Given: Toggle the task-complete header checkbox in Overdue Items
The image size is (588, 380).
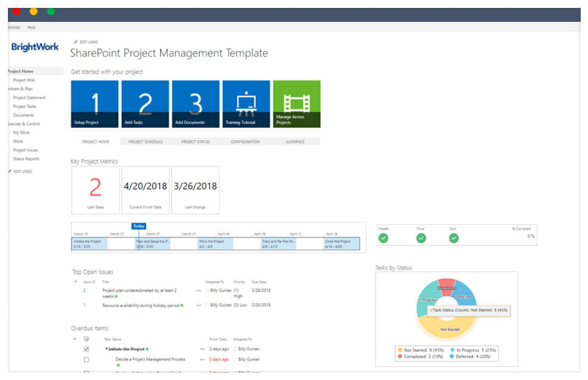Looking at the screenshot, I should tap(86, 339).
